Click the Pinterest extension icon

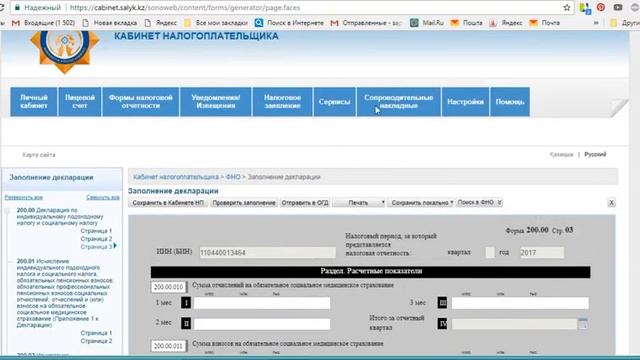pyautogui.click(x=601, y=7)
